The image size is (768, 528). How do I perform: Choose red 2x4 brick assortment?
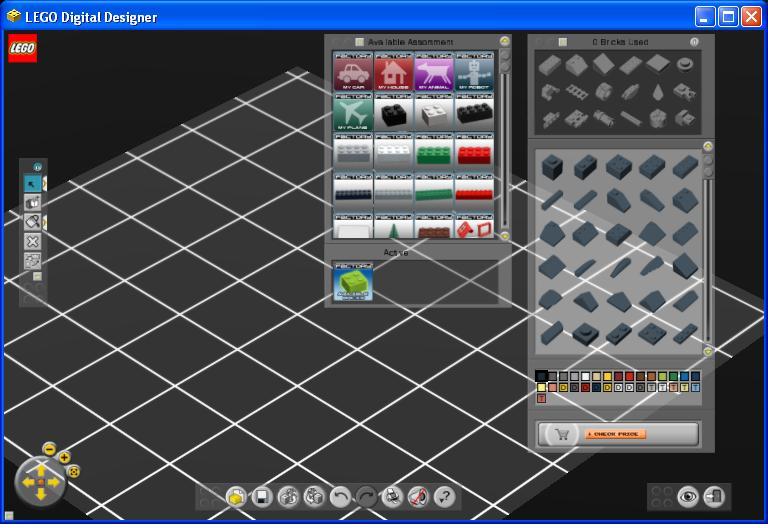(x=474, y=152)
